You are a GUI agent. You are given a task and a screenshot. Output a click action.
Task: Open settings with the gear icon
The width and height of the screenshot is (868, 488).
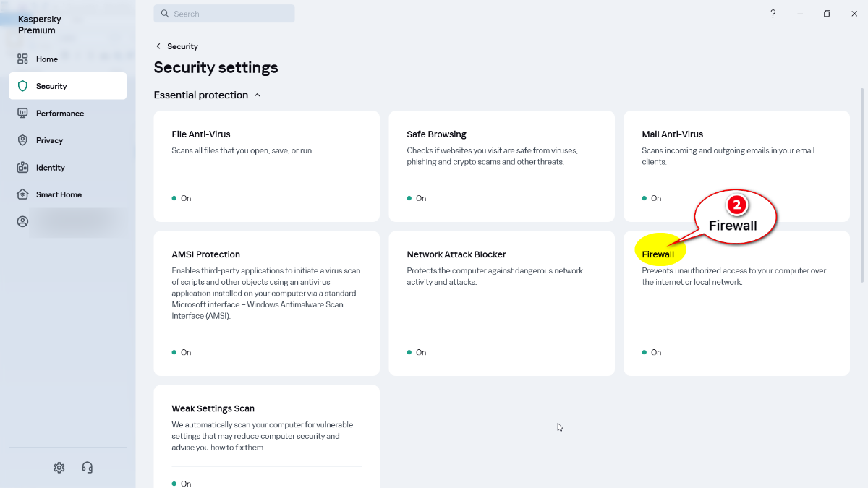59,468
